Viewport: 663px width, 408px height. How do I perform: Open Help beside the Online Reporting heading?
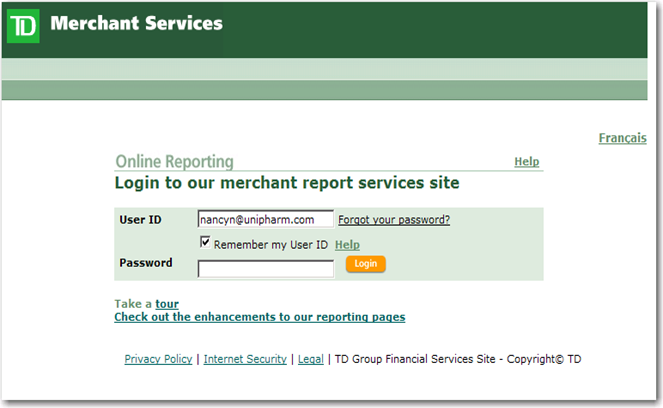pos(526,162)
